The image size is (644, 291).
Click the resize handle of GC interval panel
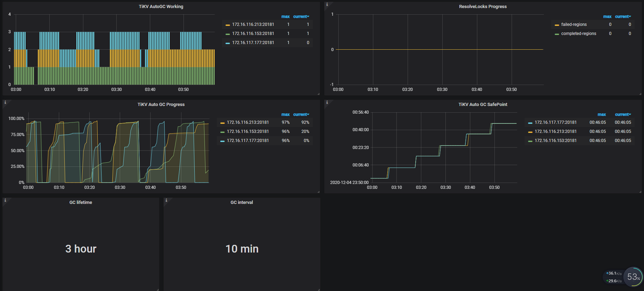click(x=319, y=289)
